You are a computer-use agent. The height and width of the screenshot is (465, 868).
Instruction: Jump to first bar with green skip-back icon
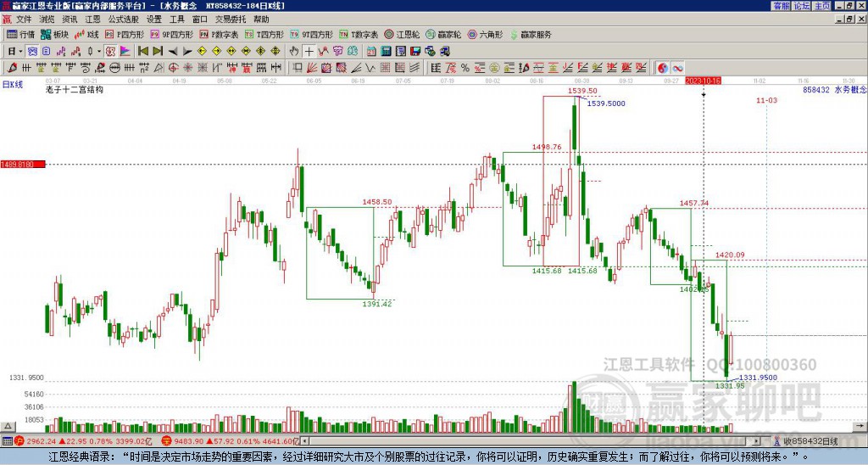pyautogui.click(x=143, y=51)
